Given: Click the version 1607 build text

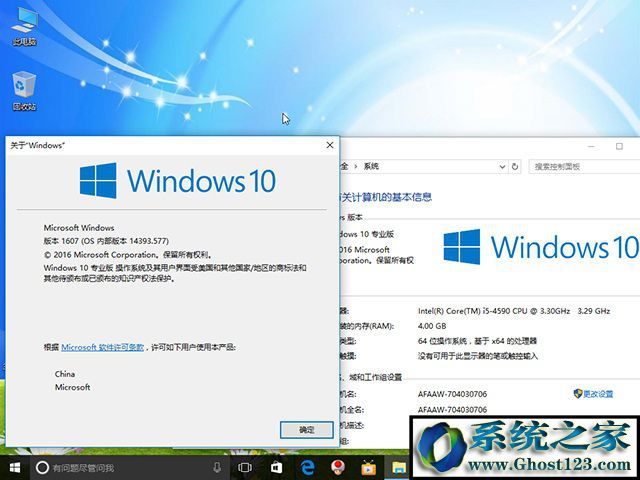Looking at the screenshot, I should pyautogui.click(x=106, y=241).
